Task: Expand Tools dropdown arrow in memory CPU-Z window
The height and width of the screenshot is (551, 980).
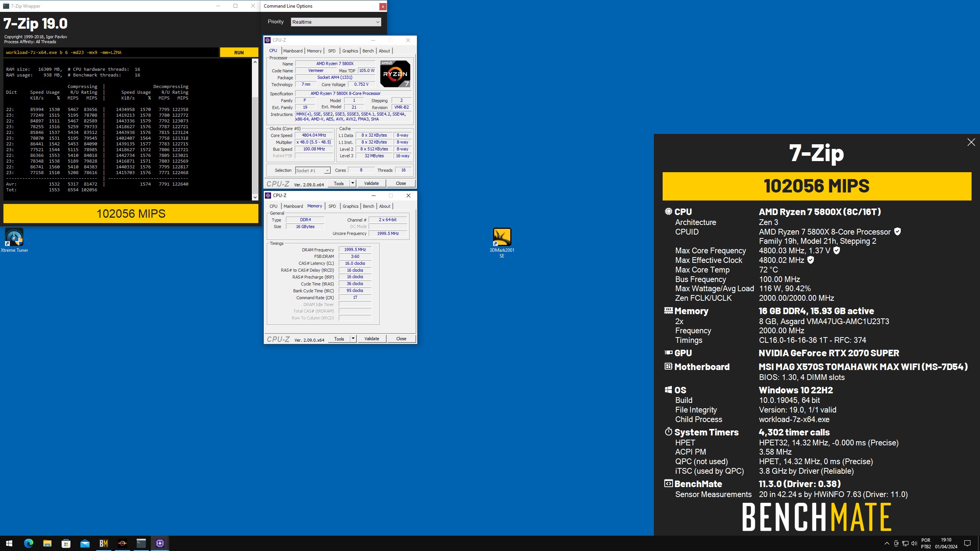Action: [x=353, y=339]
